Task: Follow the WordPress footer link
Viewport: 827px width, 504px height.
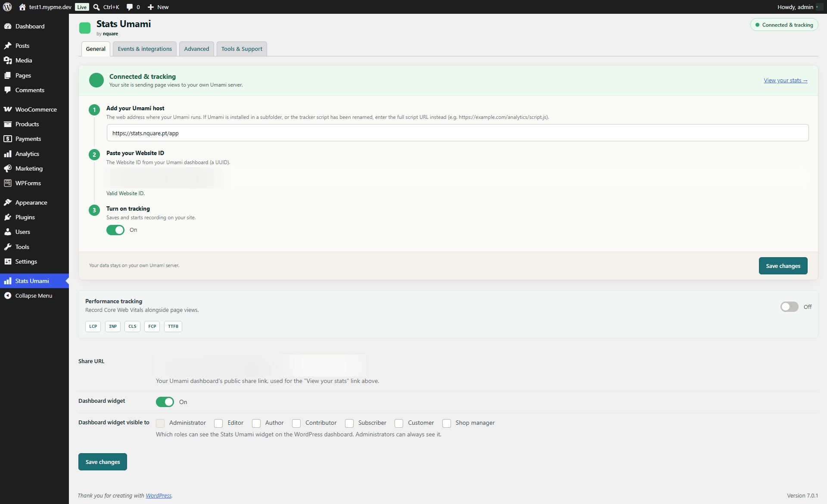Action: pos(159,496)
